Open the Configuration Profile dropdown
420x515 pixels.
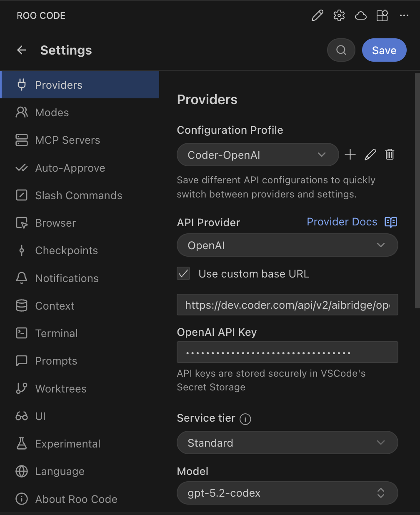pos(257,155)
